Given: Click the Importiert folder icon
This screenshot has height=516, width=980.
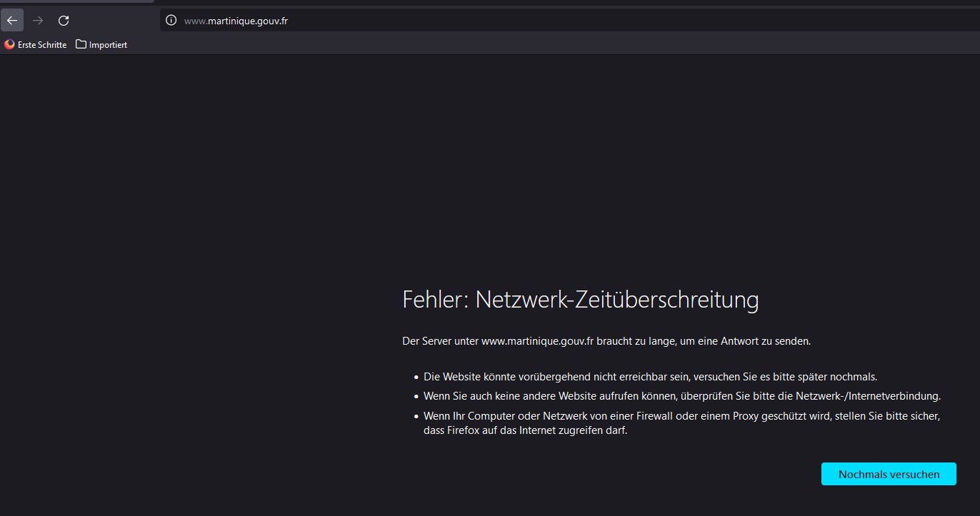Looking at the screenshot, I should pos(81,44).
